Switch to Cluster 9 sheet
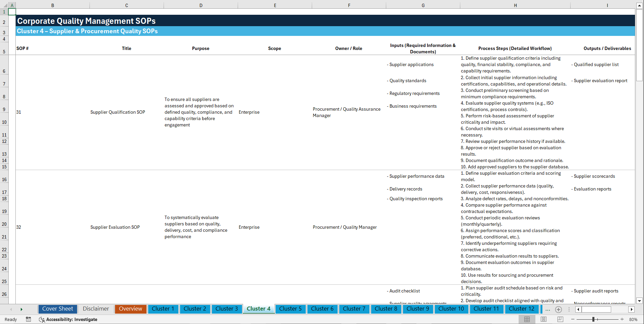Viewport: 644px width, 324px height. pos(418,309)
